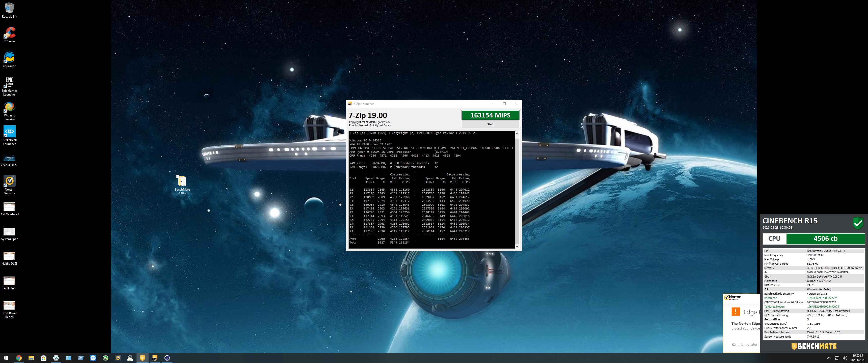Click 'Max Frequency' row in BenchMate panel

(814, 255)
